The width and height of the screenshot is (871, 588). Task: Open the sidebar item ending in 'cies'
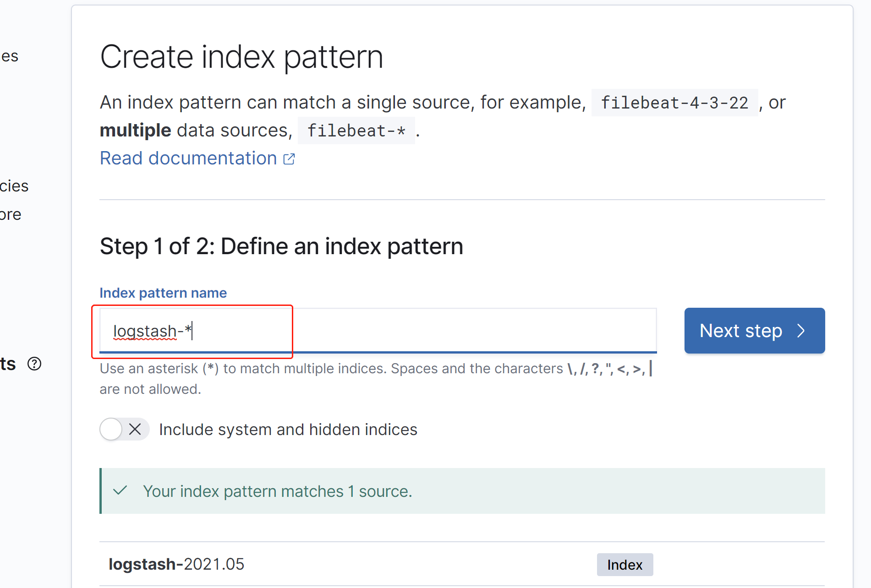pyautogui.click(x=14, y=186)
